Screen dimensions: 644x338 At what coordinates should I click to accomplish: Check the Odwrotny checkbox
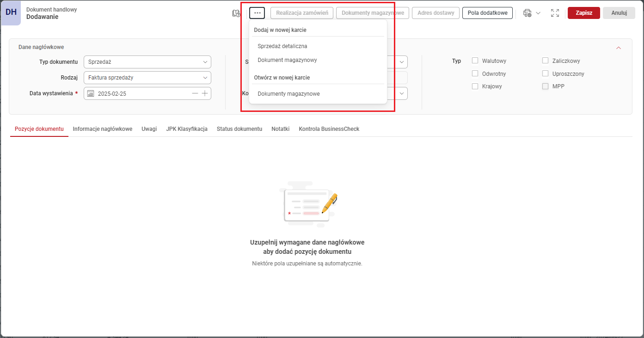click(x=475, y=74)
